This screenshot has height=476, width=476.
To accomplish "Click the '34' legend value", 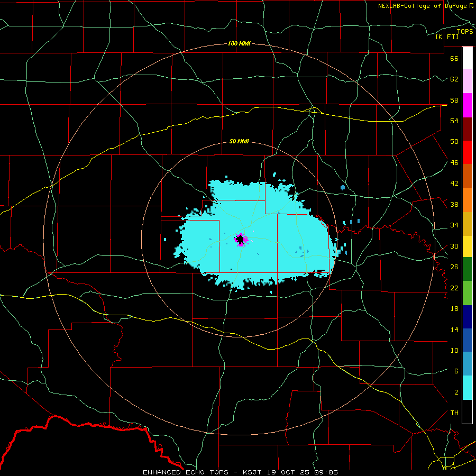I will (x=454, y=225).
